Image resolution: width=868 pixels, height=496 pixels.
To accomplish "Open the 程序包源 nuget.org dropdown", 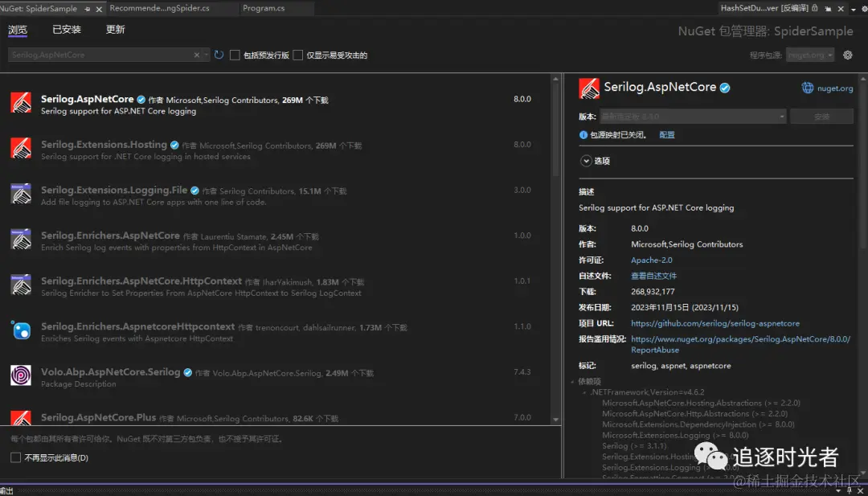I will point(810,55).
